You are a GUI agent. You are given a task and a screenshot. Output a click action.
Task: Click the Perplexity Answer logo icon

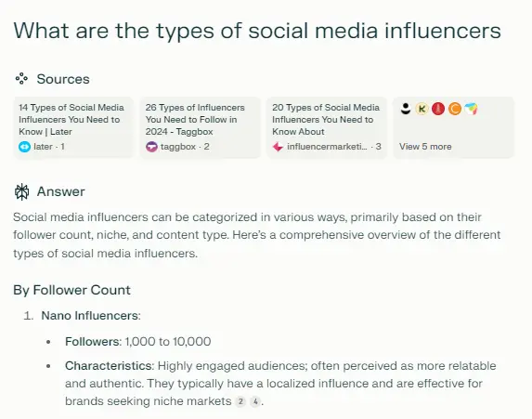[x=21, y=191]
